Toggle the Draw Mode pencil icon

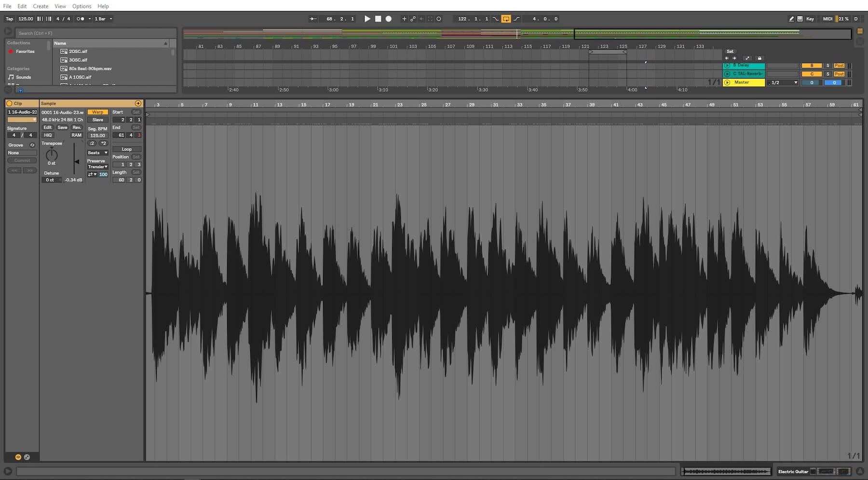coord(791,19)
